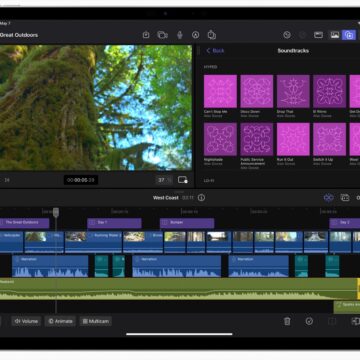Tap the import media icon in top toolbar
This screenshot has height=360, width=360.
tap(146, 35)
